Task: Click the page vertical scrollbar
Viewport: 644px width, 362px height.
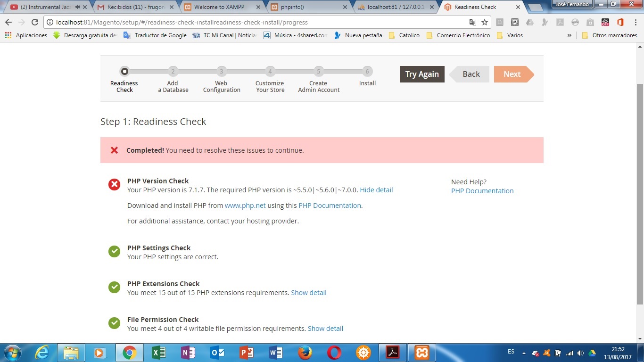Action: coord(639,189)
